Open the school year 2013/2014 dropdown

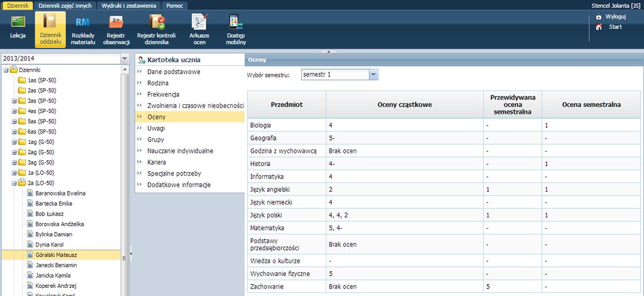click(x=125, y=58)
